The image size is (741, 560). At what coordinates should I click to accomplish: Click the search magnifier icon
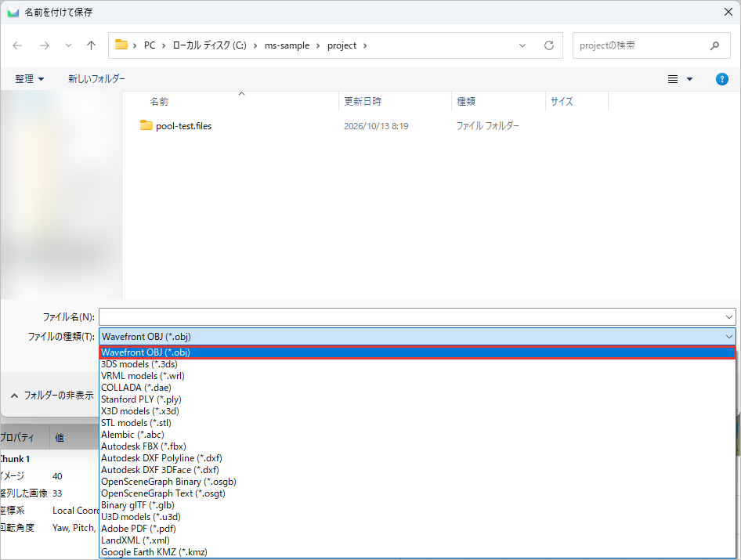714,45
